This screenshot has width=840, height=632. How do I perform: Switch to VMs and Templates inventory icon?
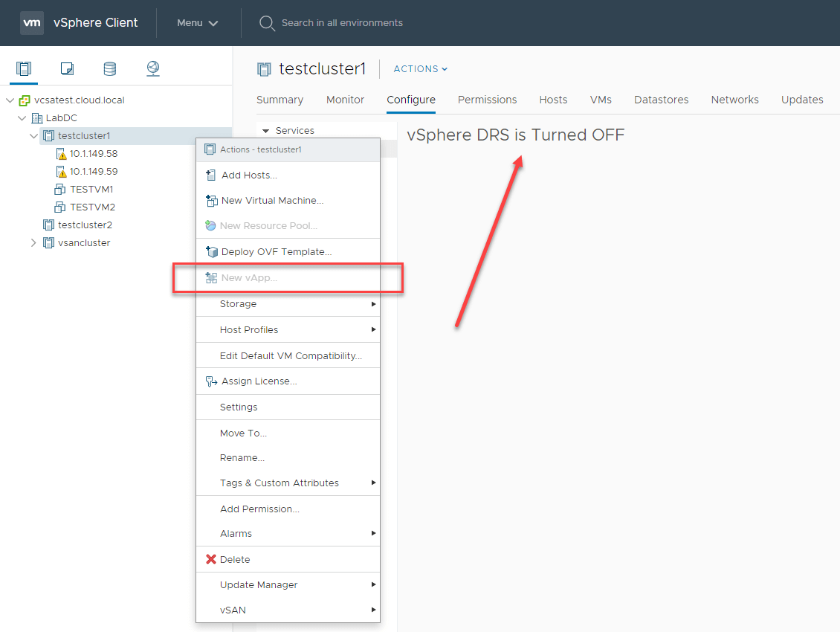point(67,68)
